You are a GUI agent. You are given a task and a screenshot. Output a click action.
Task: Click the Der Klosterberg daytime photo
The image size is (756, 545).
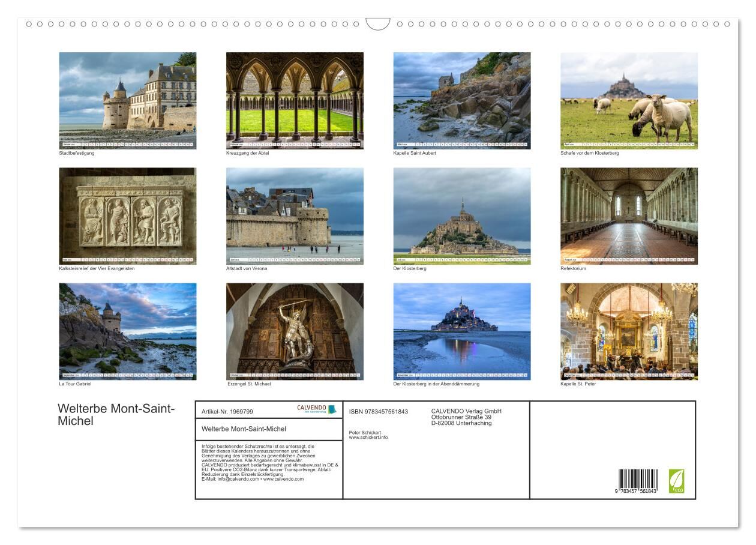[461, 215]
